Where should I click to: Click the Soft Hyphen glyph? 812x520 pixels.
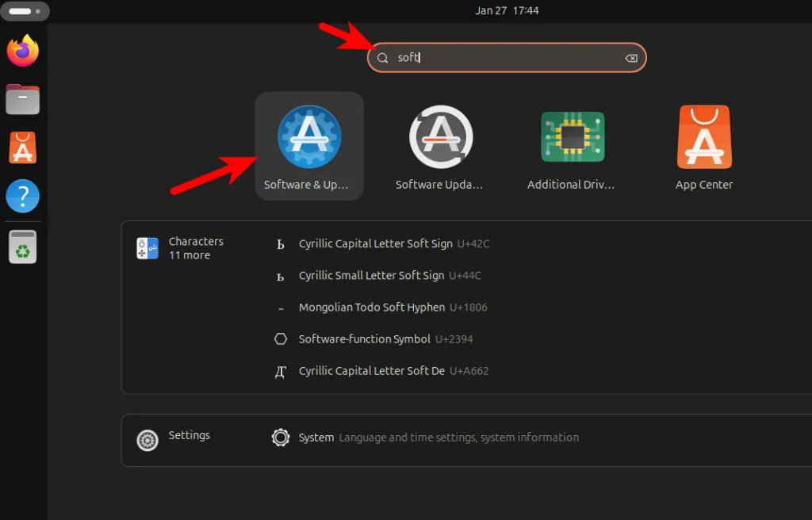click(281, 308)
